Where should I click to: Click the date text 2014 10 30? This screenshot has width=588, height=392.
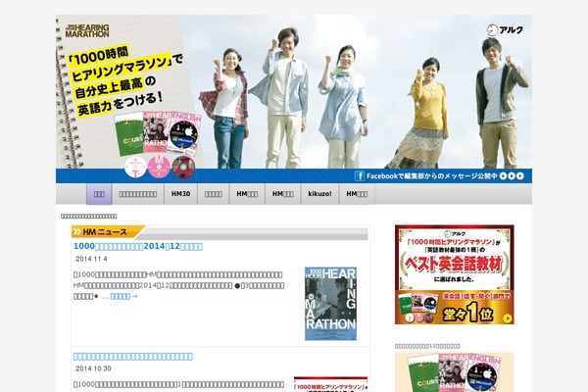pyautogui.click(x=93, y=368)
